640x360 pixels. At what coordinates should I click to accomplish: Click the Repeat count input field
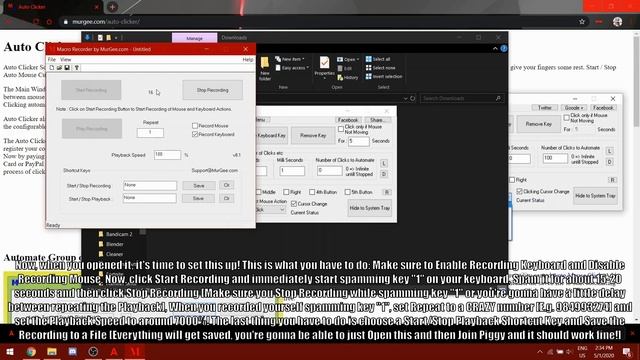click(x=150, y=132)
